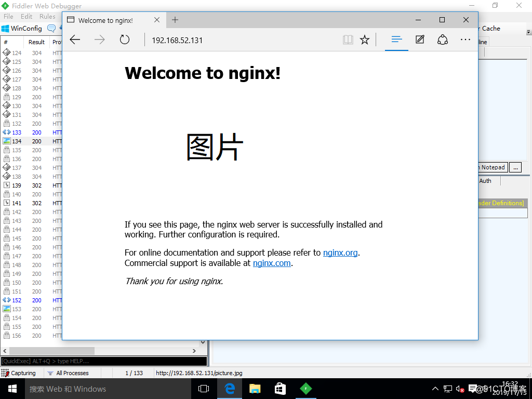532x399 pixels.
Task: Select session 152 in Fiddler list
Action: tap(32, 300)
